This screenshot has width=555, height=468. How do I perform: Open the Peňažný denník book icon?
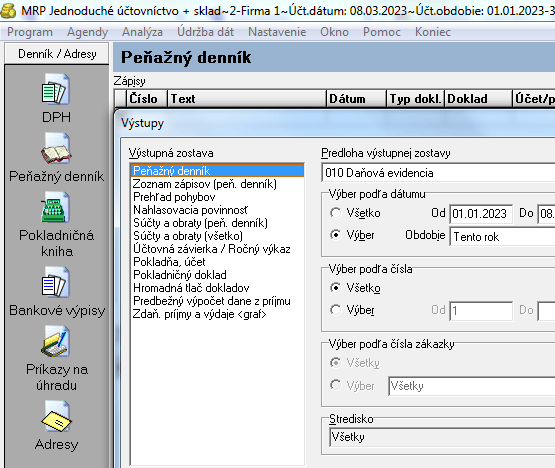(56, 148)
